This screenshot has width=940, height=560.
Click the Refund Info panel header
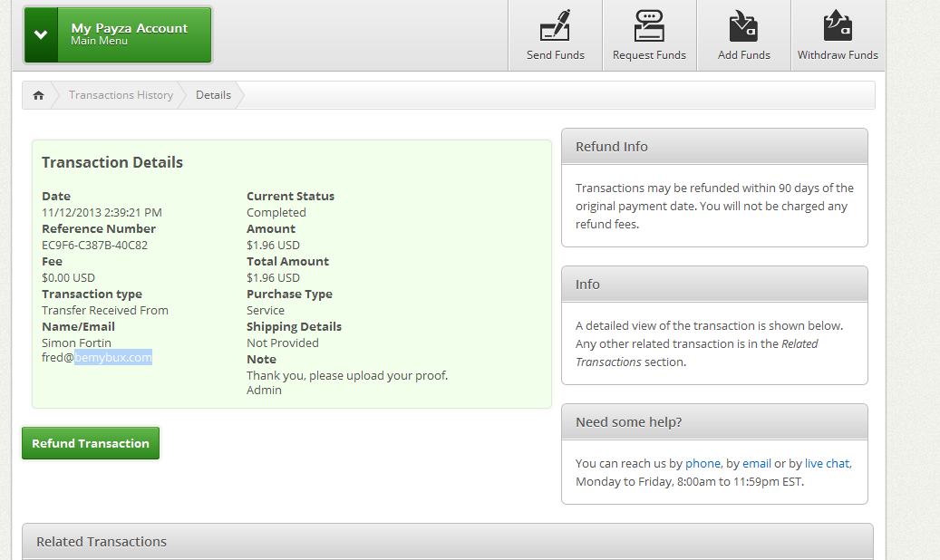(714, 147)
